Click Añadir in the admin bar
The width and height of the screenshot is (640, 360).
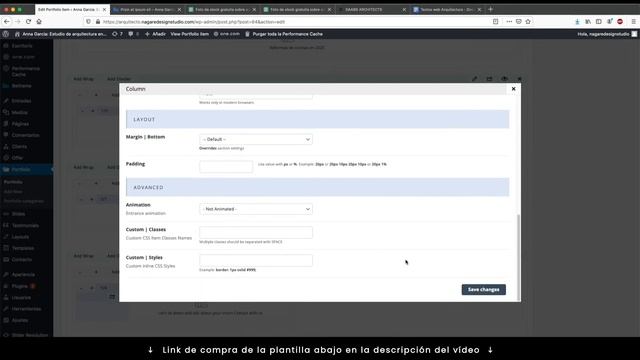(155, 34)
